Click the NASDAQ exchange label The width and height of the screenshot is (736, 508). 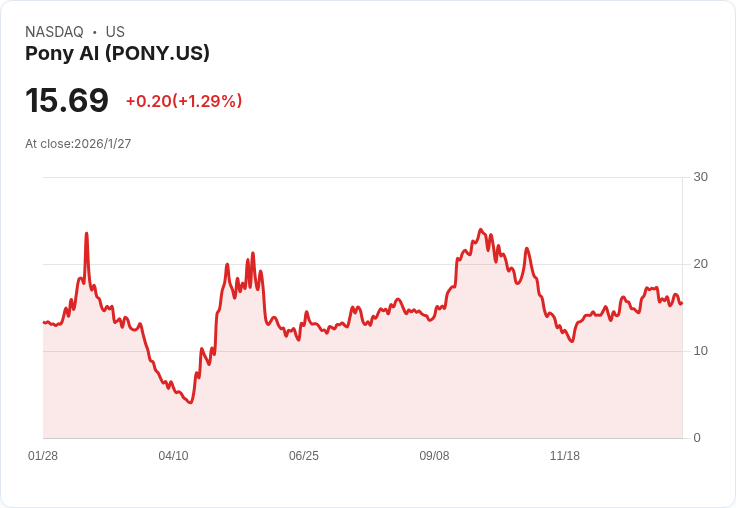(x=54, y=32)
